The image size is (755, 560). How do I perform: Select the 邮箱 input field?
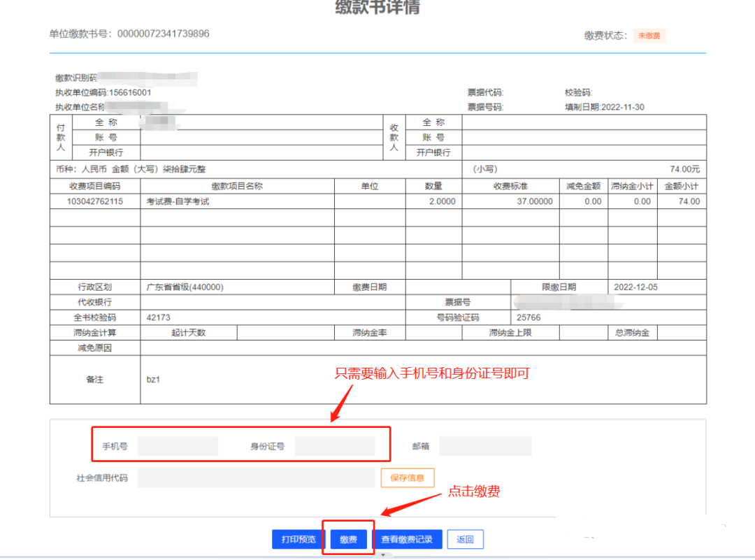click(x=485, y=446)
